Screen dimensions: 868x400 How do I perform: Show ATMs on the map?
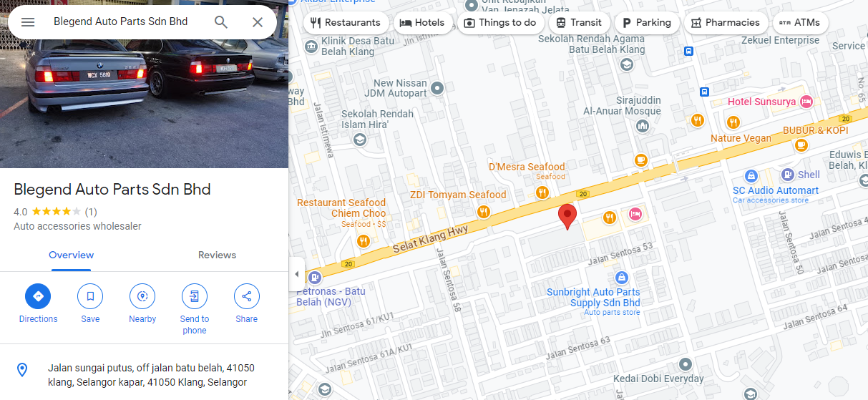point(800,23)
